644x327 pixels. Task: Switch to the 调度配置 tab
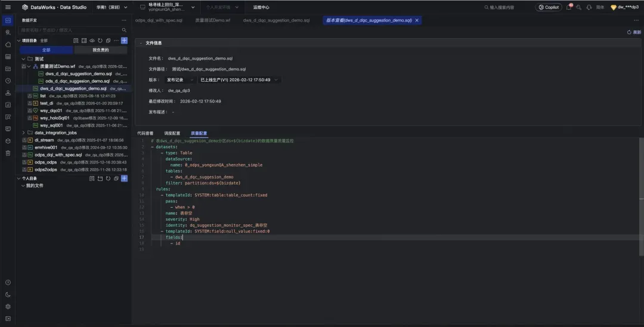pyautogui.click(x=172, y=133)
